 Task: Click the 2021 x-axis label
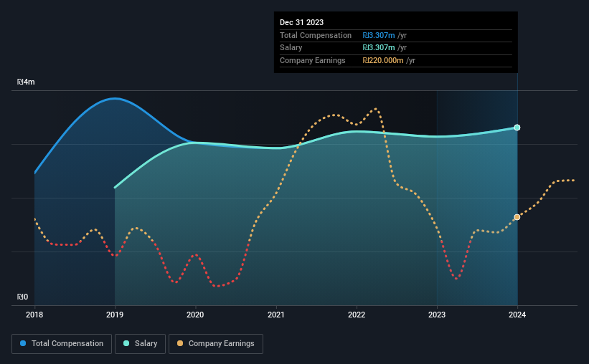coord(275,315)
